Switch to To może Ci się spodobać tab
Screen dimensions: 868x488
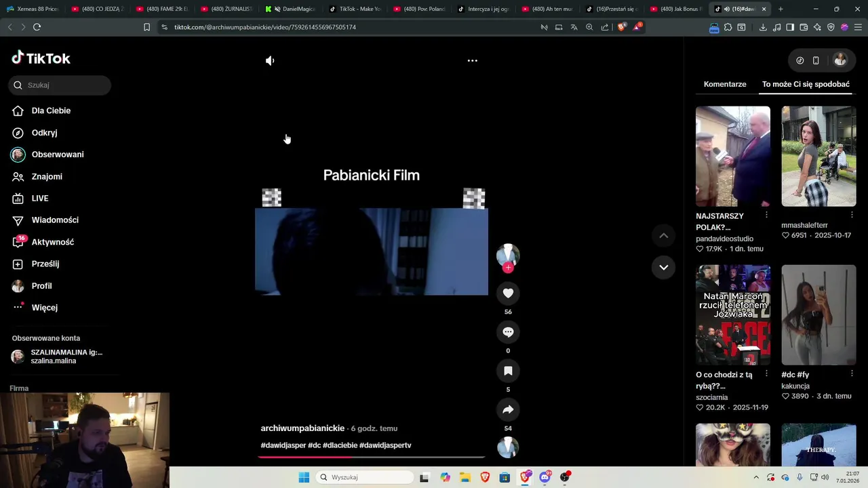(806, 84)
